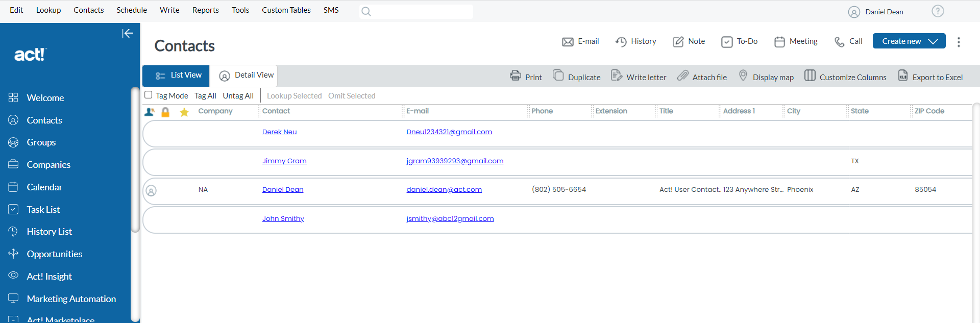This screenshot has width=980, height=323.
Task: Create a To-Do activity
Action: click(739, 41)
